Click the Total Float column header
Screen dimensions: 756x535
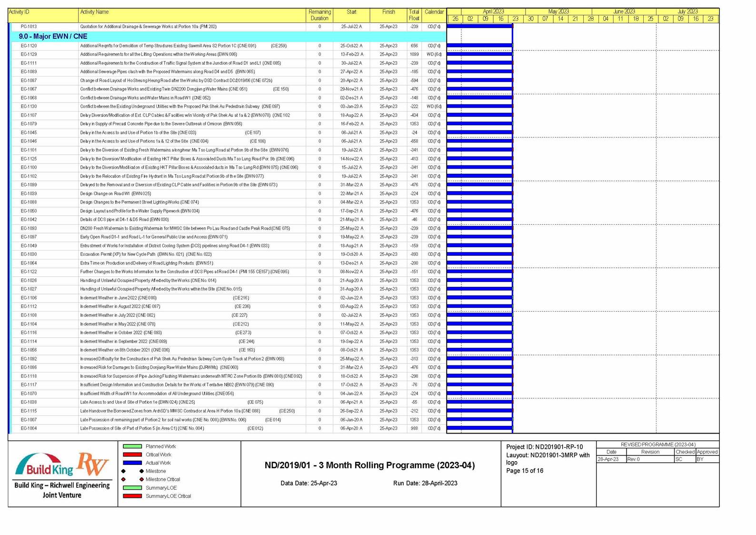coord(414,15)
